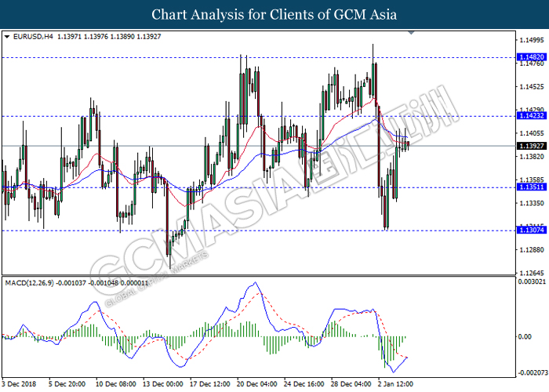
Task: Click the MACD zero level 0.00 label
Action: tap(525, 336)
